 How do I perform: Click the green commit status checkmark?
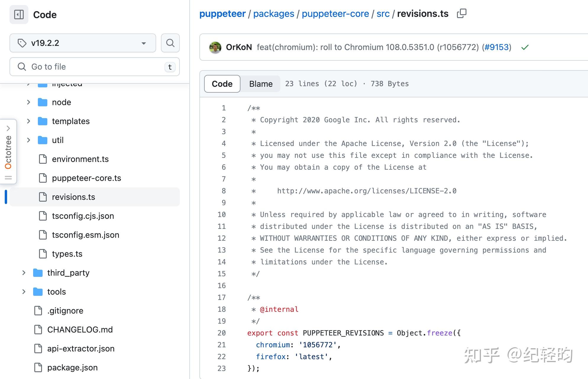(x=525, y=47)
